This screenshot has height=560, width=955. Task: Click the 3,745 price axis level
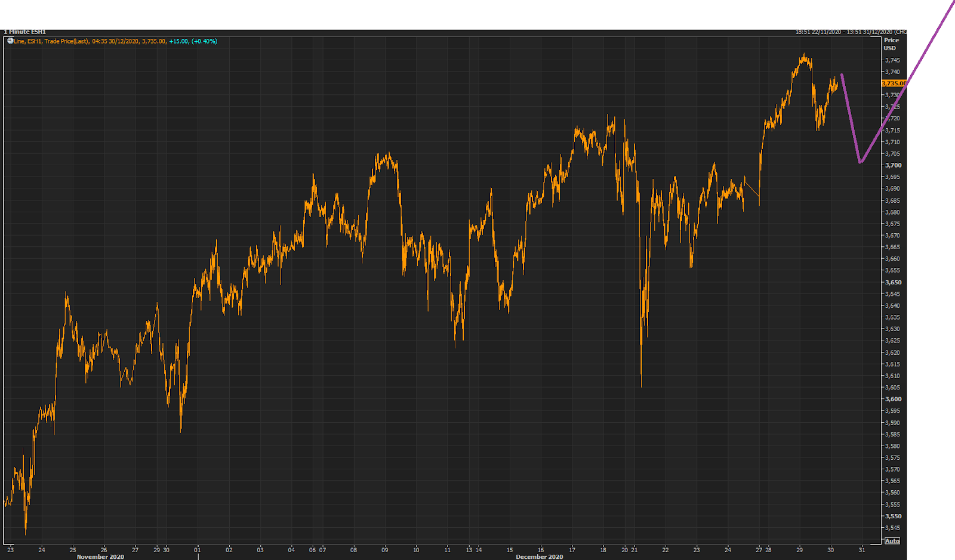pyautogui.click(x=893, y=60)
